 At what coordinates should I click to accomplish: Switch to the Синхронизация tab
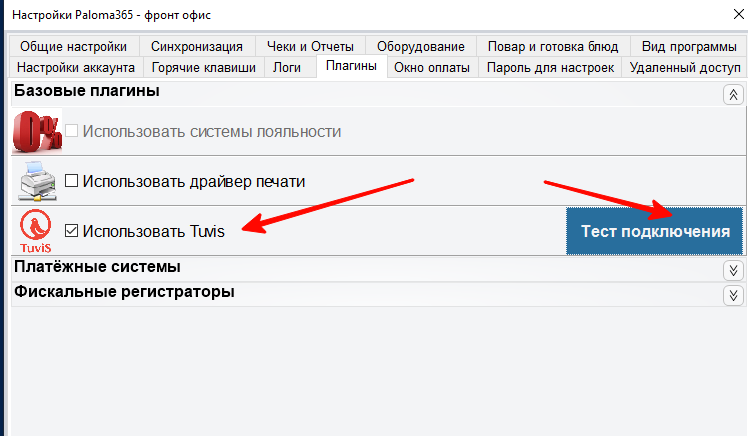click(197, 46)
